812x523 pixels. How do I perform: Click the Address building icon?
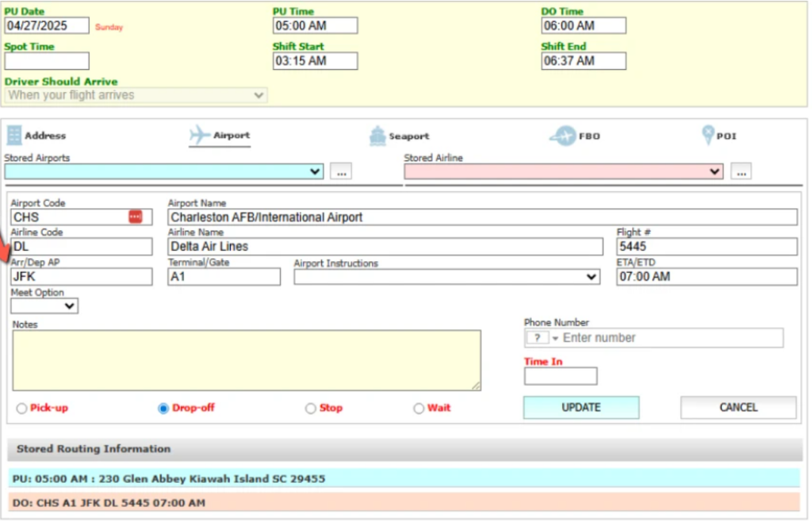14,136
